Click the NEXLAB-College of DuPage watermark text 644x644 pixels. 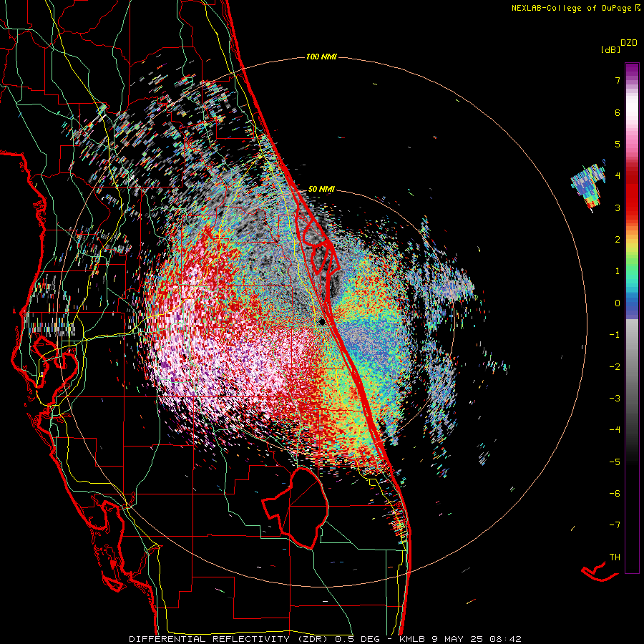pyautogui.click(x=576, y=8)
